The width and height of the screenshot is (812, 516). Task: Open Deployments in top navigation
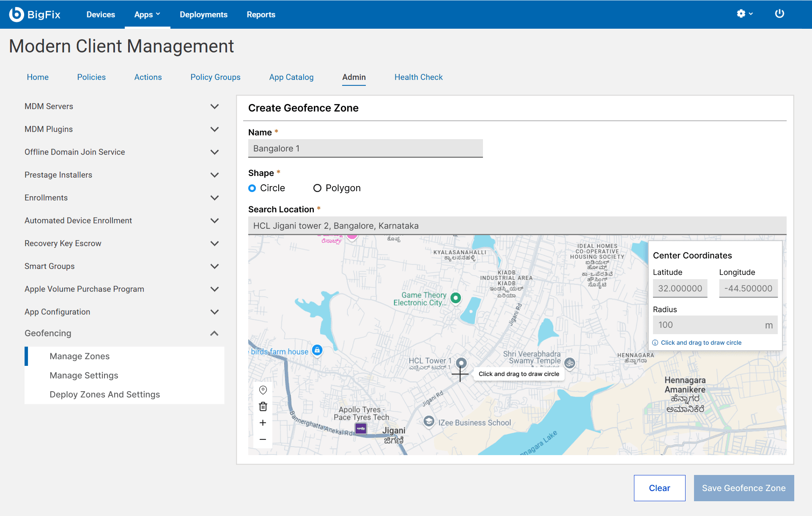tap(203, 14)
